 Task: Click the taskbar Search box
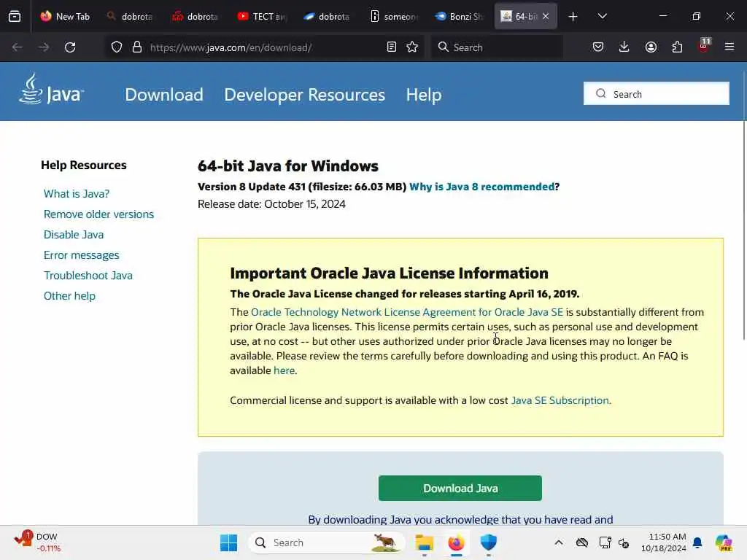click(327, 542)
